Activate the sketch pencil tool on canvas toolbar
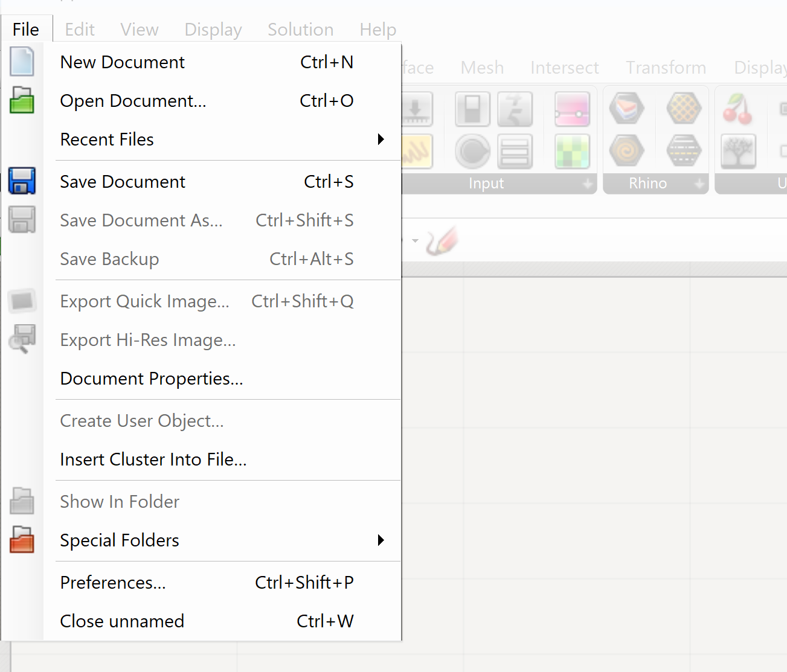The width and height of the screenshot is (787, 672). tap(442, 242)
